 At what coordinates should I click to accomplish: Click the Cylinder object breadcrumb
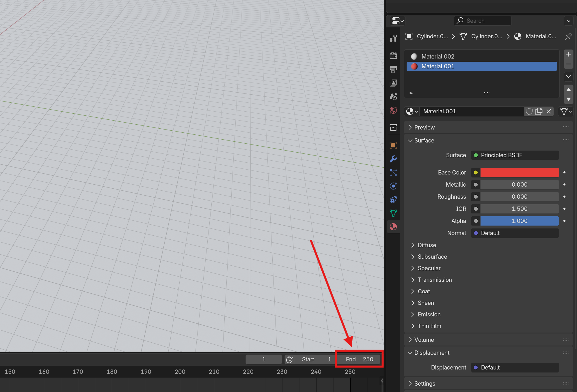427,36
